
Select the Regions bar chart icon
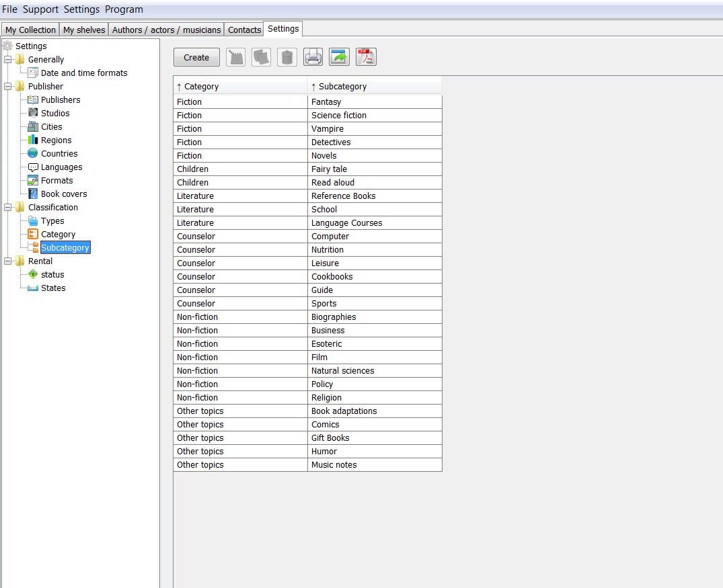tap(33, 140)
